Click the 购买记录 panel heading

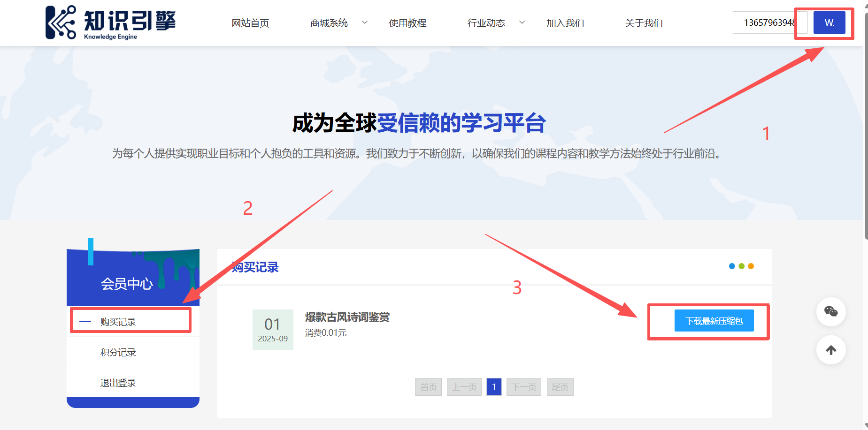point(255,267)
